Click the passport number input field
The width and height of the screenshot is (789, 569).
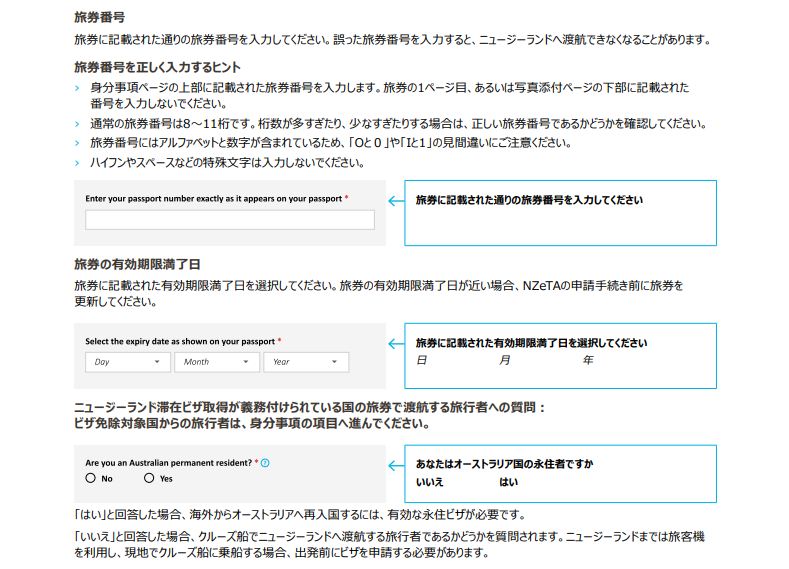point(230,220)
